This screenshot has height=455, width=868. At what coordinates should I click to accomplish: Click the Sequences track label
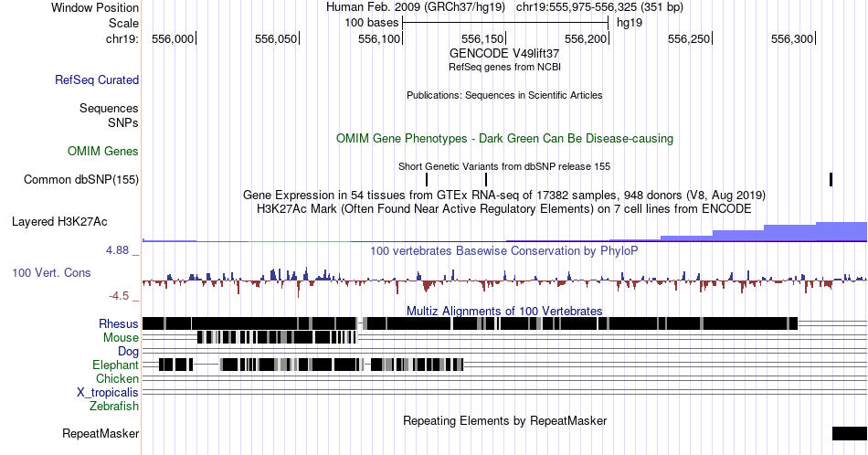click(x=109, y=108)
